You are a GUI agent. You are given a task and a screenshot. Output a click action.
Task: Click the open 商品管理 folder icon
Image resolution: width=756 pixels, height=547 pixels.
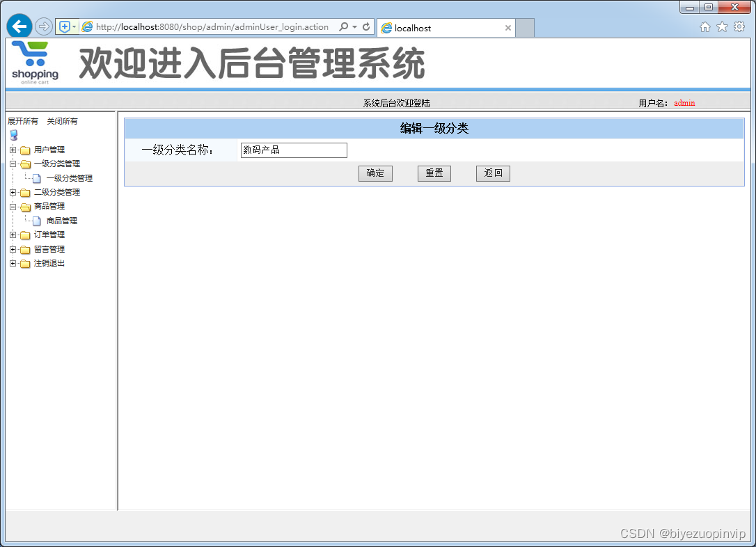pyautogui.click(x=26, y=207)
